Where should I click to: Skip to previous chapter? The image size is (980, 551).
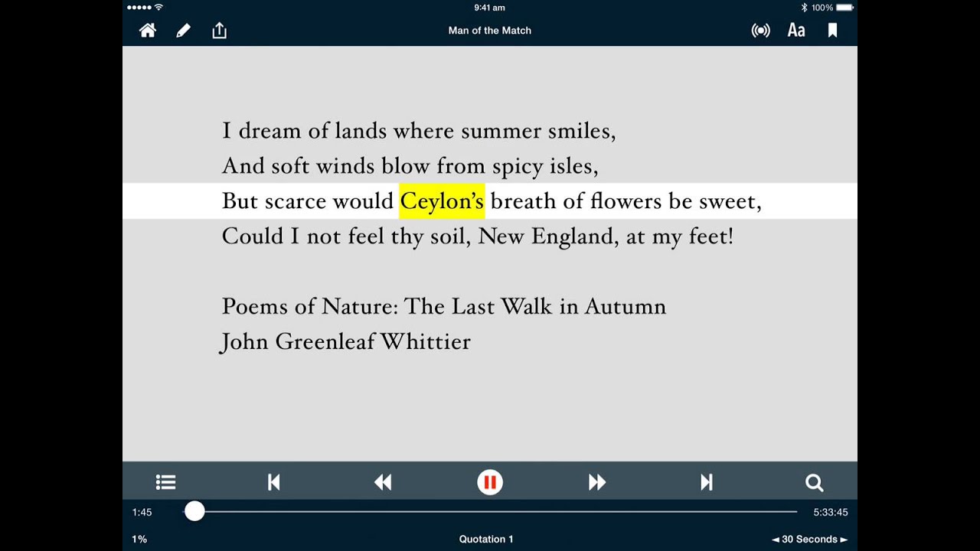[x=274, y=482]
